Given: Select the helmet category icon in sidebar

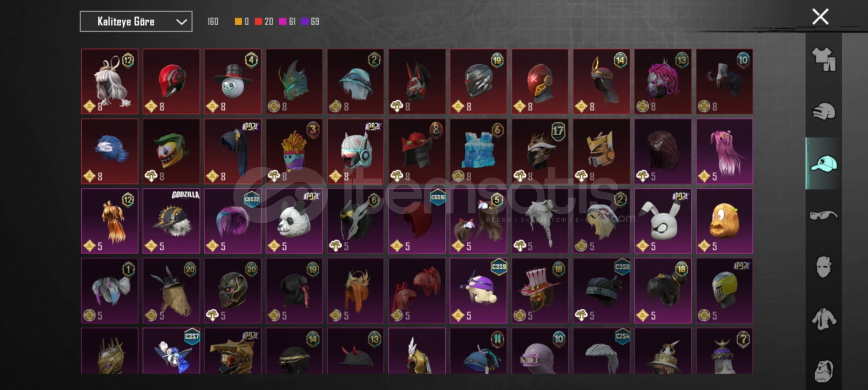Looking at the screenshot, I should 824,112.
